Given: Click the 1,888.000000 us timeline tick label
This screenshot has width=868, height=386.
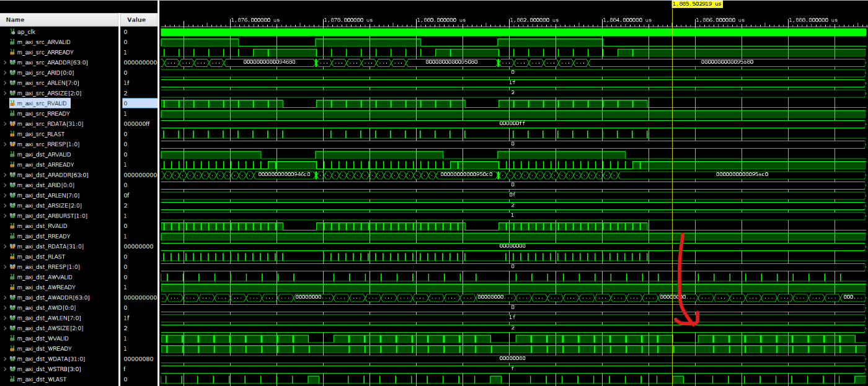Looking at the screenshot, I should click(813, 20).
